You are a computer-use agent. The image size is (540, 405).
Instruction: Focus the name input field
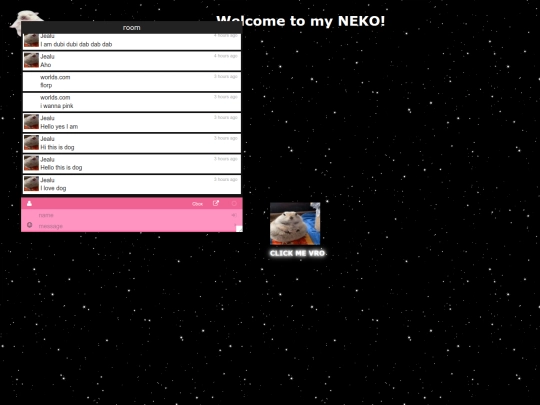coord(133,215)
